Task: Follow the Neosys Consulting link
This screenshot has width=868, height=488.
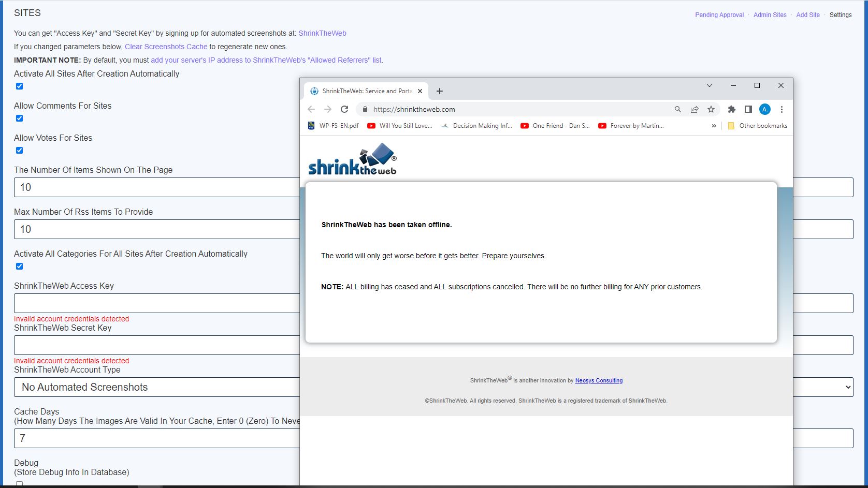Action: [599, 380]
